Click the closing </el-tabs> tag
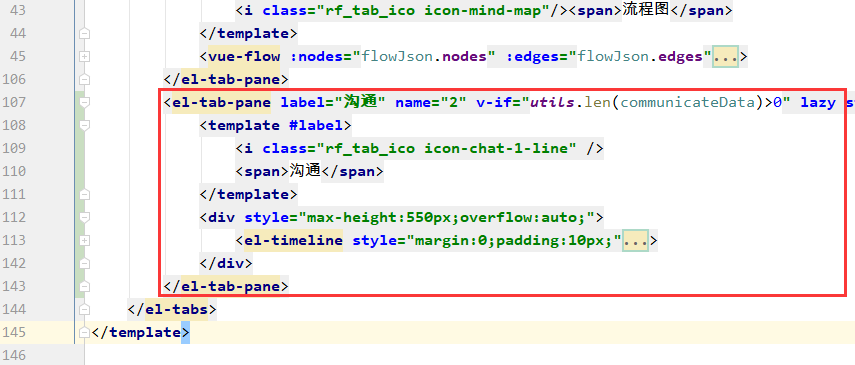855x365 pixels. 172,309
